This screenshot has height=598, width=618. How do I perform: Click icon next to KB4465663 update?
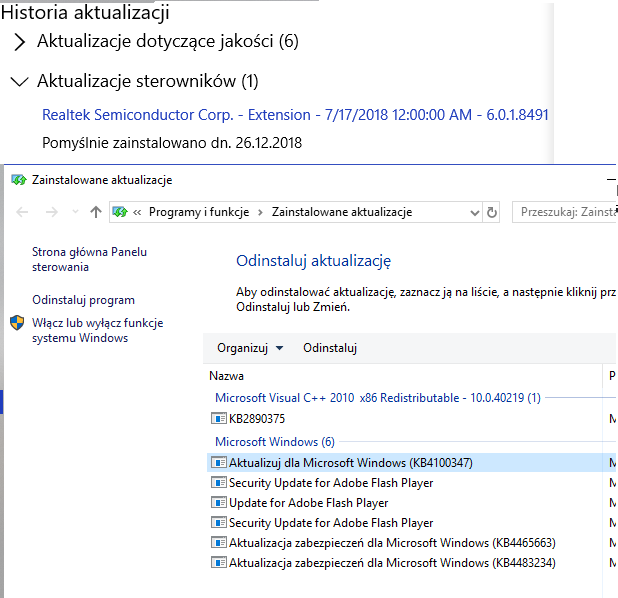[x=219, y=542]
